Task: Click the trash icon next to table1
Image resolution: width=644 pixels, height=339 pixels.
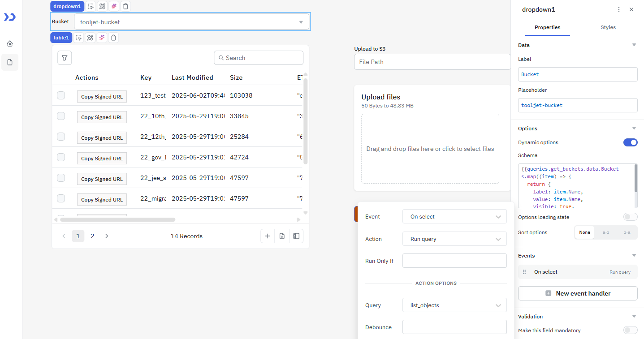Action: [114, 38]
